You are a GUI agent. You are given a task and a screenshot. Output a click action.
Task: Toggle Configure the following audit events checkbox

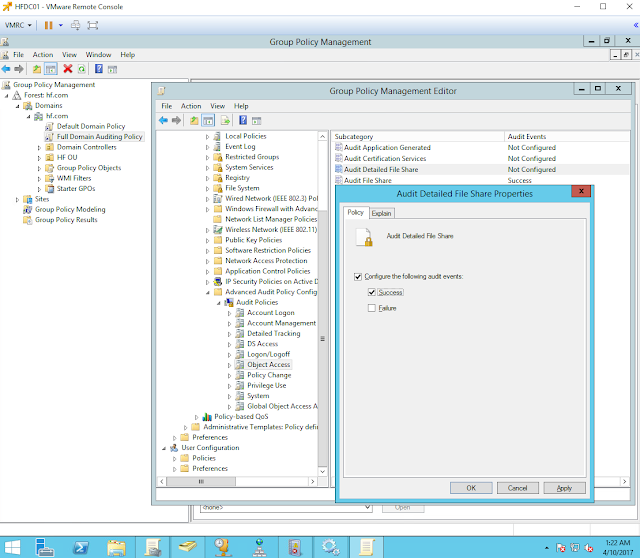[x=358, y=277]
